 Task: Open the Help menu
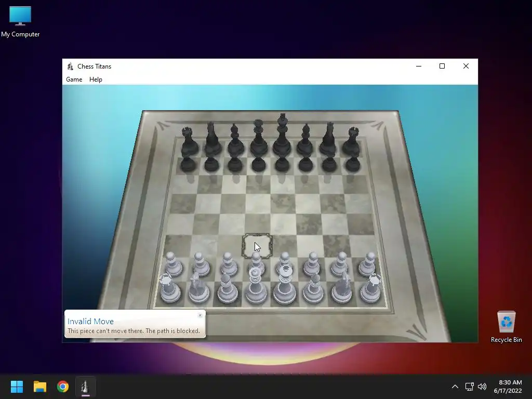[96, 79]
